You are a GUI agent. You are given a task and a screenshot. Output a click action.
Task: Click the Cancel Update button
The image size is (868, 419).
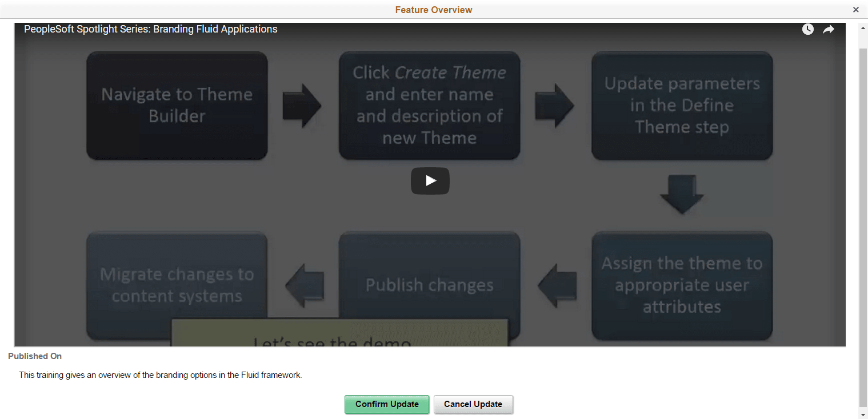[x=473, y=404]
